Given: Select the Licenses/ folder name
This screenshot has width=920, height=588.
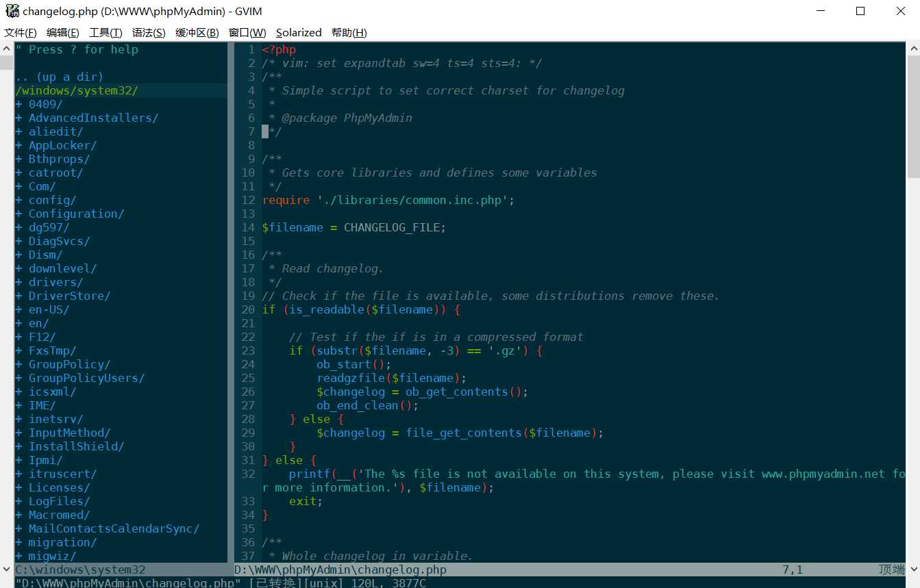Looking at the screenshot, I should [59, 487].
